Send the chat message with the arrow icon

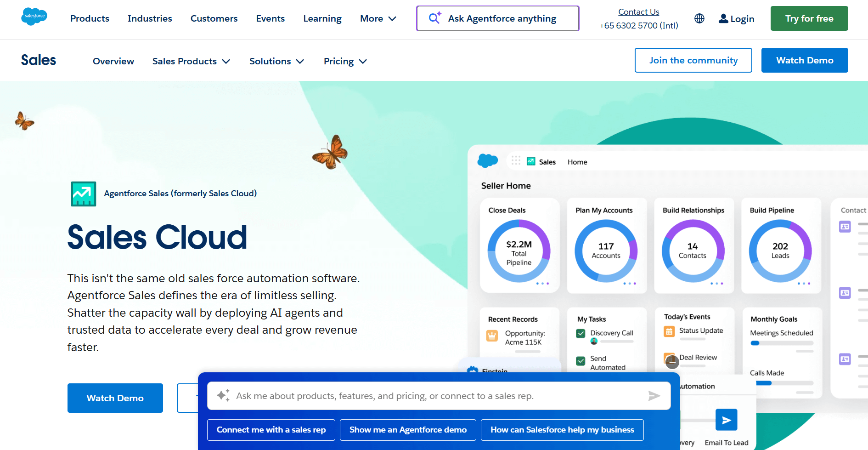654,395
